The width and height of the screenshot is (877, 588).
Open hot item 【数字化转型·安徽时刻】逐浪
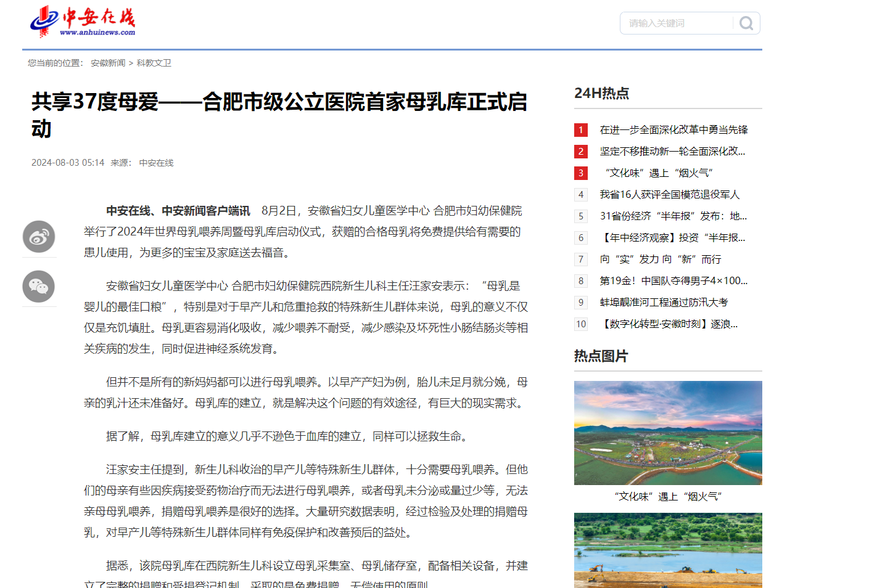[669, 324]
